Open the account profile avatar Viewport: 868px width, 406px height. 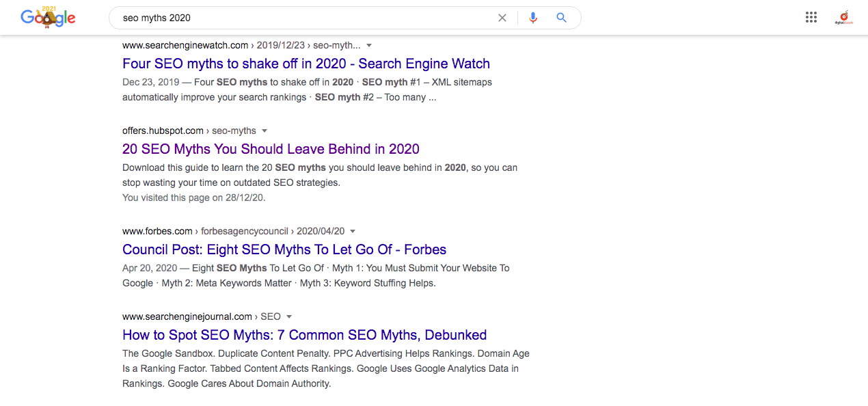click(844, 18)
